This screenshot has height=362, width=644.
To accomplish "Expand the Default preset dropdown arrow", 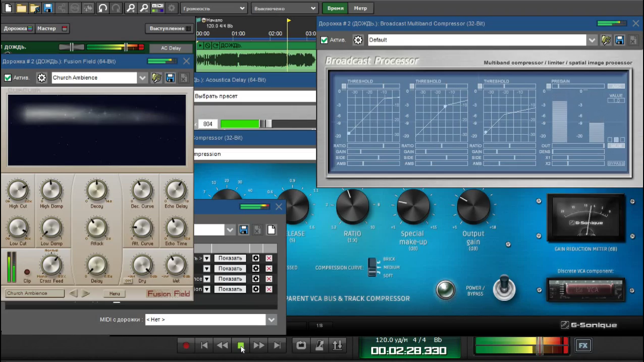I will coord(592,40).
